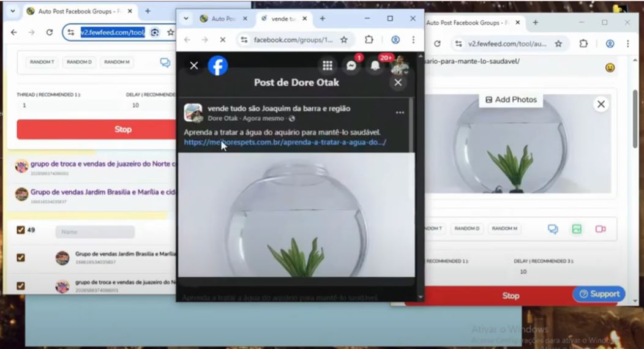644x349 pixels.
Task: Open Chrome profile icon in middle window
Action: [x=395, y=39]
